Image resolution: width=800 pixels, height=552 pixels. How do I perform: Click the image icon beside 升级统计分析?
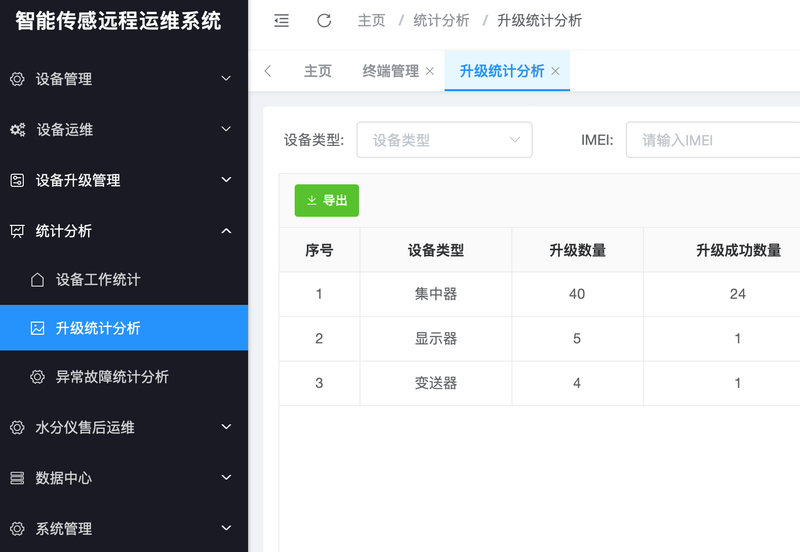tap(37, 328)
